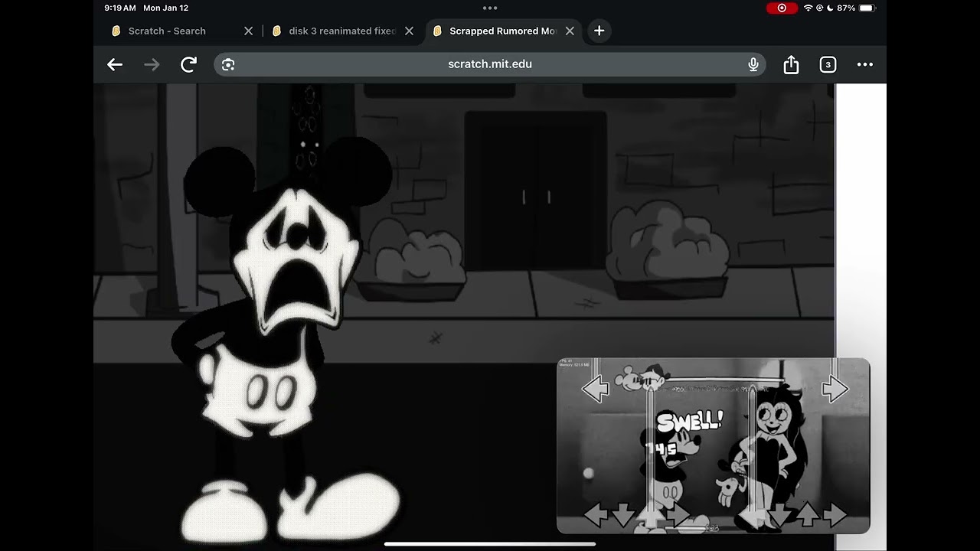980x551 pixels.
Task: Open the share sheet
Action: click(791, 64)
